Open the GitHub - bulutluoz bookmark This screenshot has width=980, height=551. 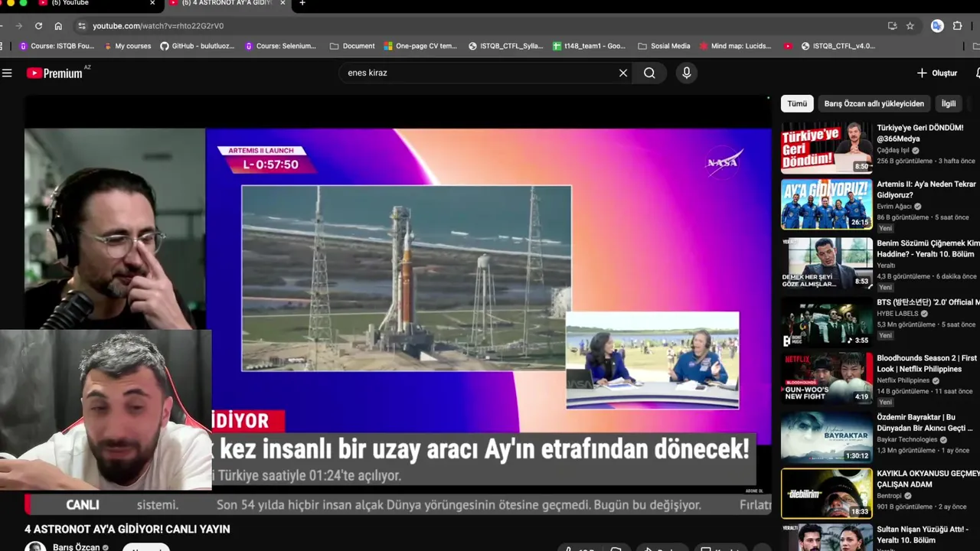pyautogui.click(x=198, y=46)
